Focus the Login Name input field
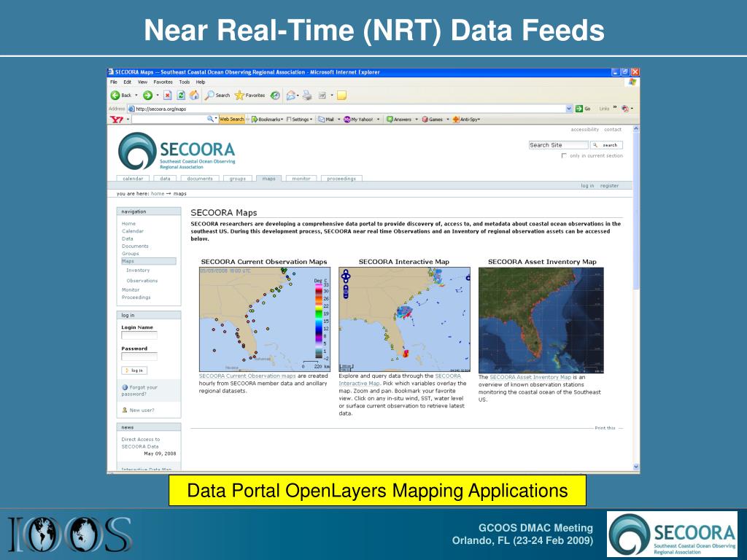The image size is (747, 560). click(x=139, y=335)
